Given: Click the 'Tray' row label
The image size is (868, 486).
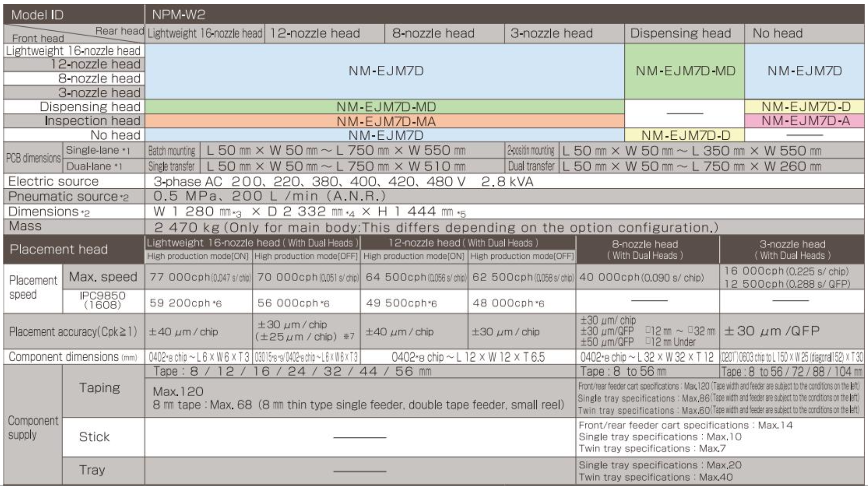Looking at the screenshot, I should pos(103,470).
